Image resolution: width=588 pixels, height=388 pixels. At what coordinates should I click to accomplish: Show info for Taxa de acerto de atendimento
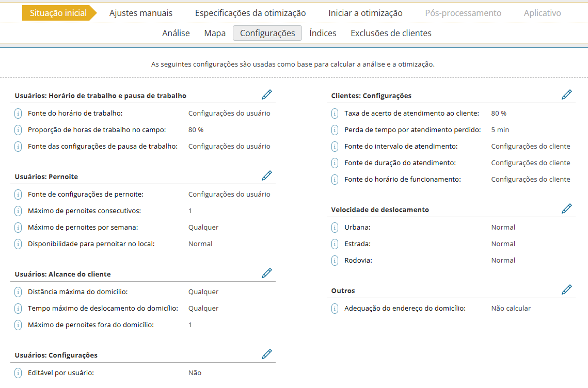(335, 113)
